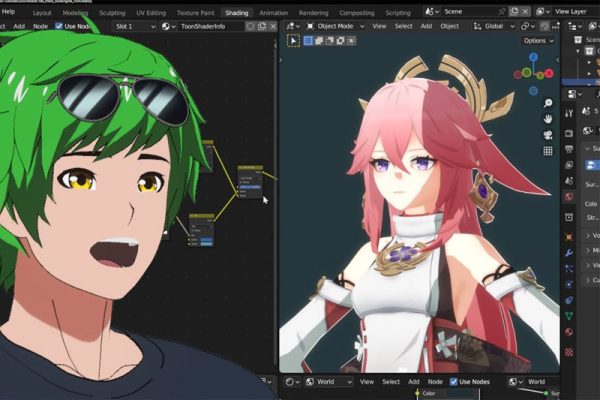Toggle Use Nodes checkbox in World node editor
Viewport: 600px width, 400px height.
click(453, 382)
